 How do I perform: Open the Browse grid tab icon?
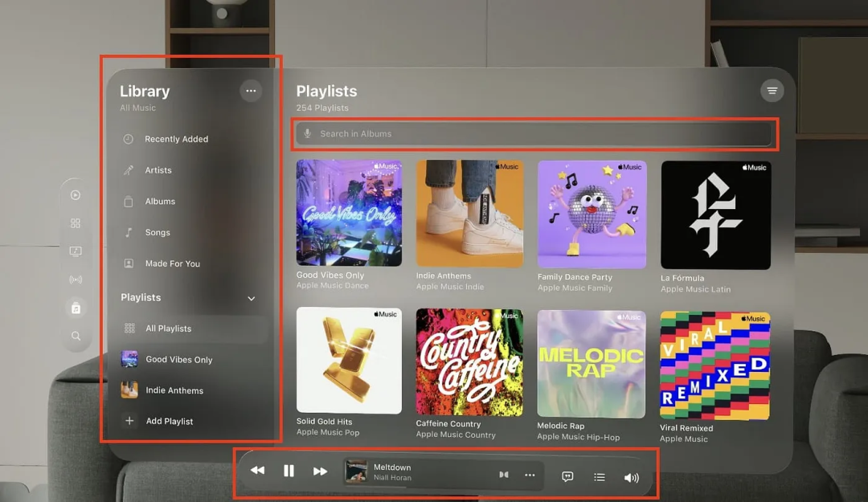click(76, 223)
